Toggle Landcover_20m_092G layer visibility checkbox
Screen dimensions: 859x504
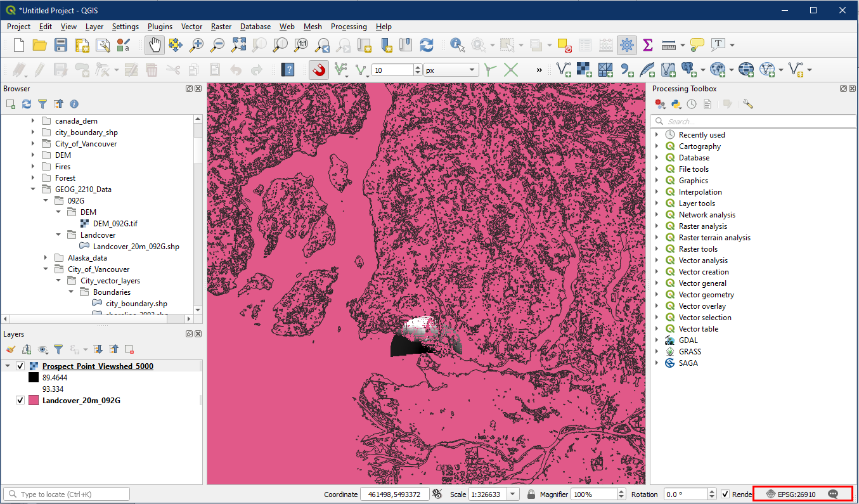coord(20,401)
